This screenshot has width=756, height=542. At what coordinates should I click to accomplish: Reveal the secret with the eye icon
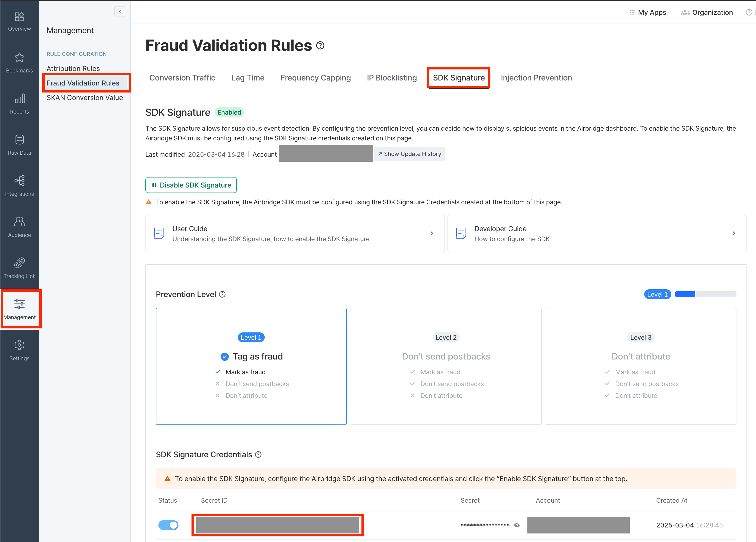click(517, 525)
